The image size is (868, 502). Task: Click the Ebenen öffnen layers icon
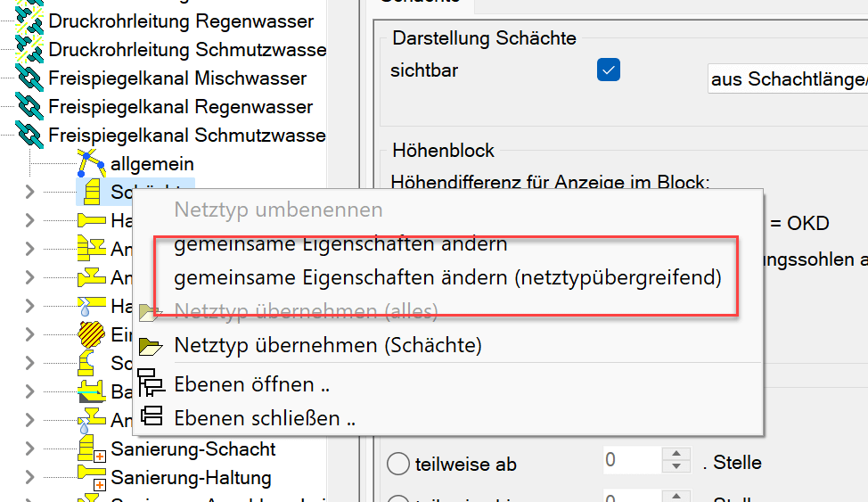[152, 383]
